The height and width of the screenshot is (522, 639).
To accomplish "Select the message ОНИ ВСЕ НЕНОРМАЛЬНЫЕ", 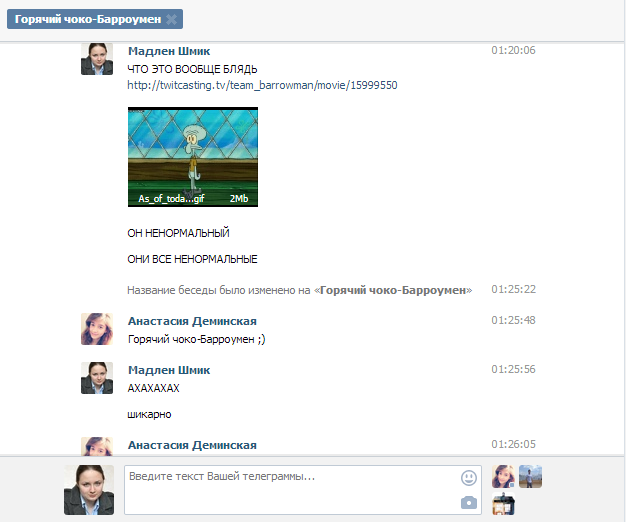I will click(192, 259).
